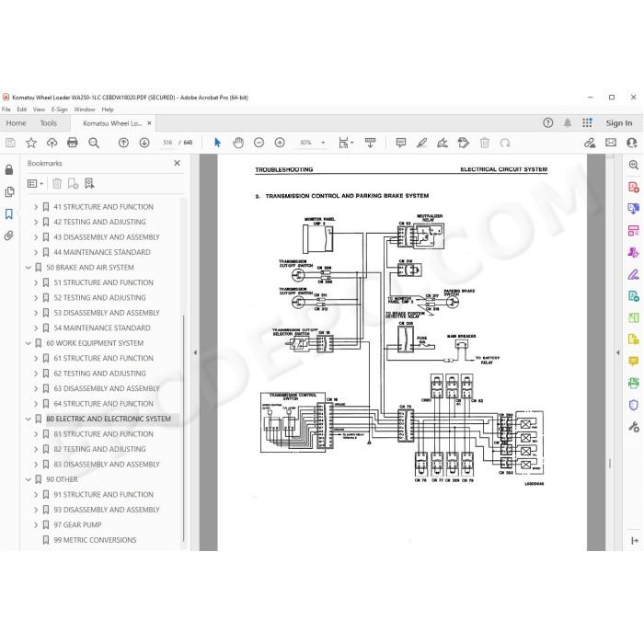This screenshot has width=644, height=644.
Task: Add the document to starred files
Action: click(x=31, y=143)
